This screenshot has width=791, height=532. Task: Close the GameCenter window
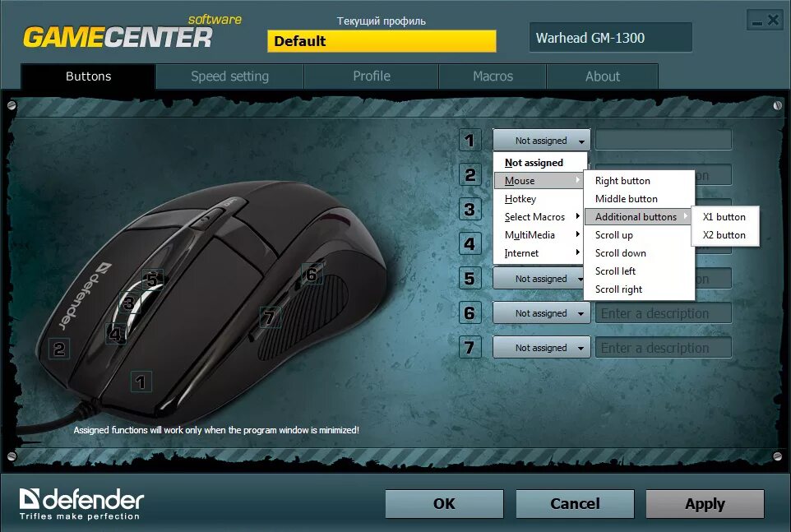point(774,21)
